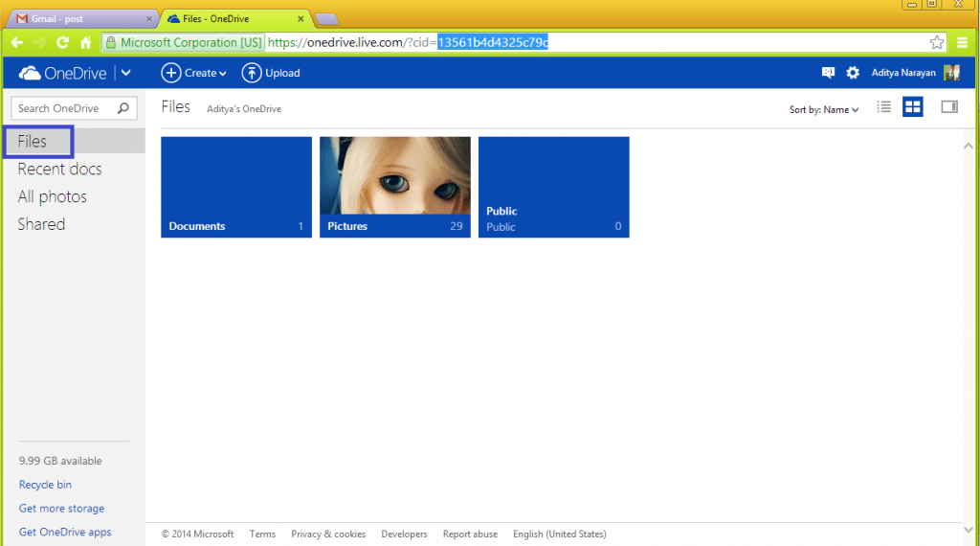Click Get OneDrive apps link

(x=65, y=533)
